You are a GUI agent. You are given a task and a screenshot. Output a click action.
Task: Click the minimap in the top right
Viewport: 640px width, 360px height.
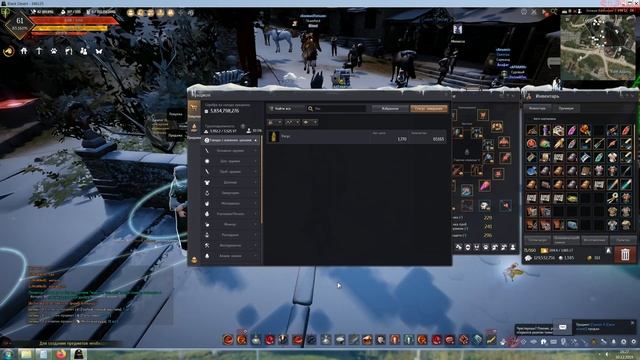pyautogui.click(x=598, y=47)
